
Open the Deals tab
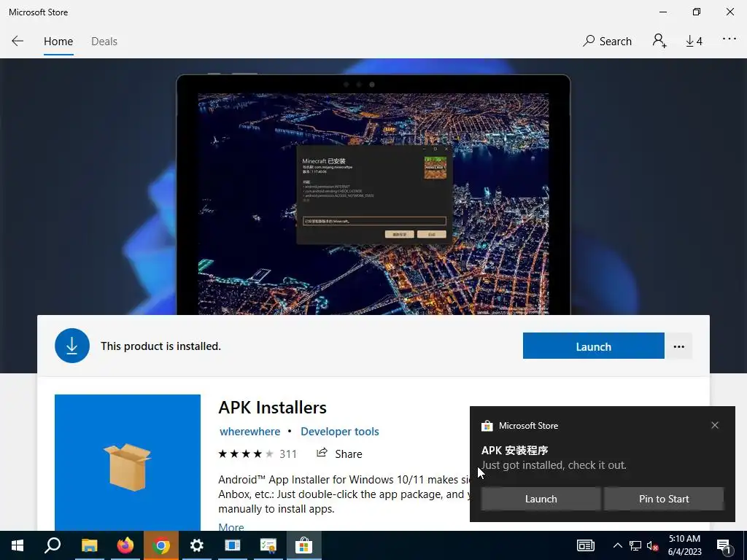(104, 42)
